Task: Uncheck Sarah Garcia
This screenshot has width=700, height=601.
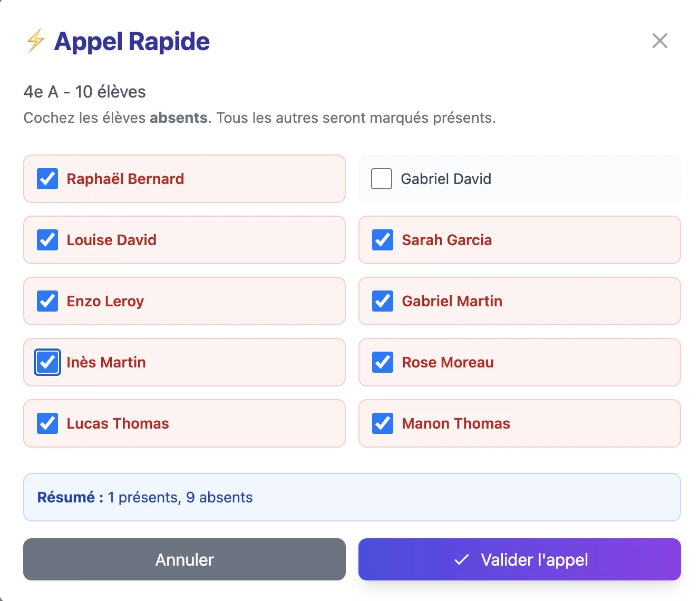Action: tap(382, 240)
